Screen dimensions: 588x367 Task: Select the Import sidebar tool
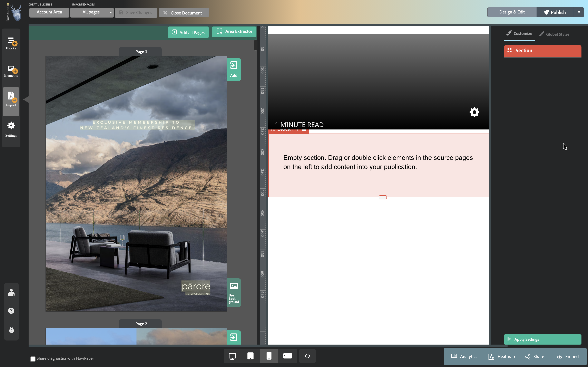[x=11, y=99]
